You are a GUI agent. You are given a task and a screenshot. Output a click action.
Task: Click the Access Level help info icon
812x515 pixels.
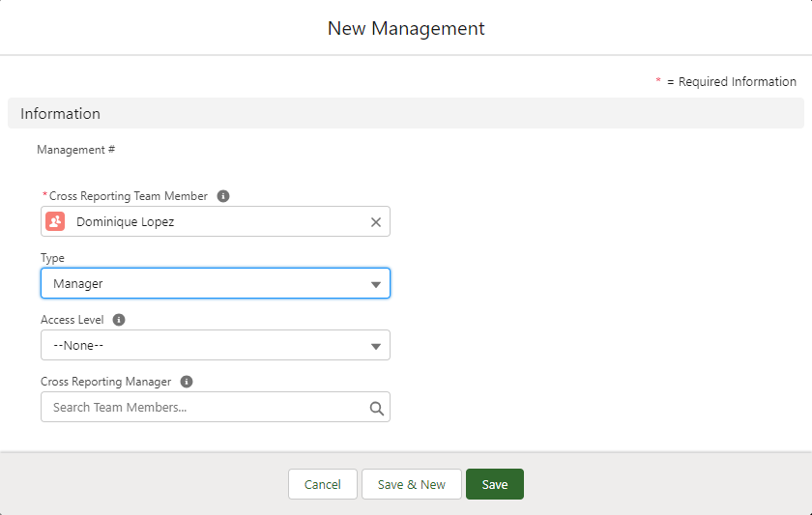pos(119,320)
